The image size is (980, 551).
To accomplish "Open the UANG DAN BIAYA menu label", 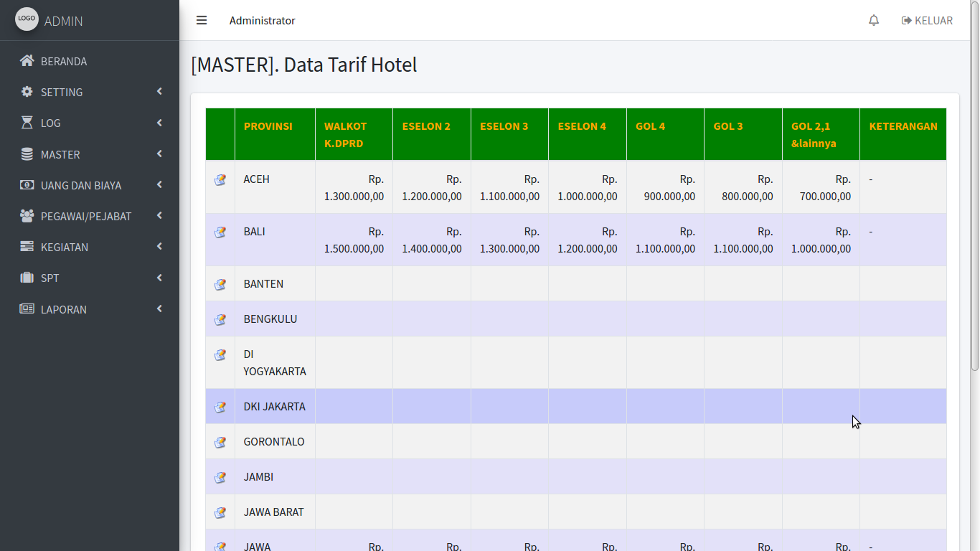I will coord(81,185).
